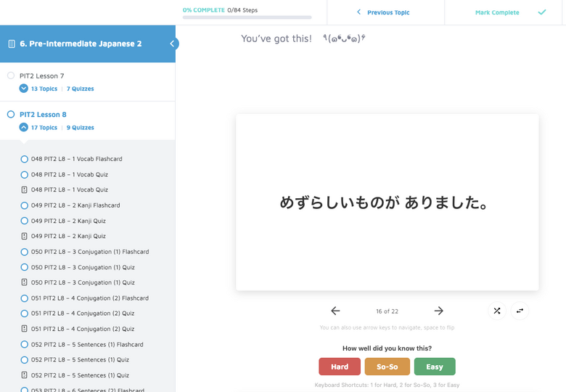The width and height of the screenshot is (566, 392).
Task: Rate the card as Easy
Action: [x=435, y=367]
